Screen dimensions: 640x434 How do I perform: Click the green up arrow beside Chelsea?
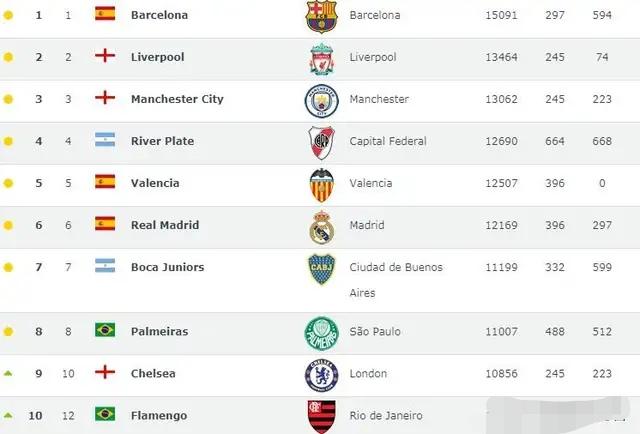[8, 373]
